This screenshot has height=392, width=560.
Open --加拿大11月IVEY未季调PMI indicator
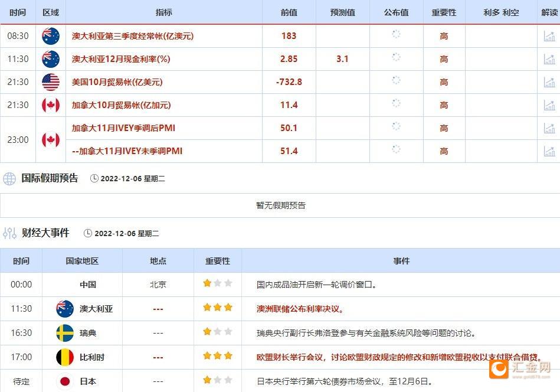pyautogui.click(x=127, y=151)
